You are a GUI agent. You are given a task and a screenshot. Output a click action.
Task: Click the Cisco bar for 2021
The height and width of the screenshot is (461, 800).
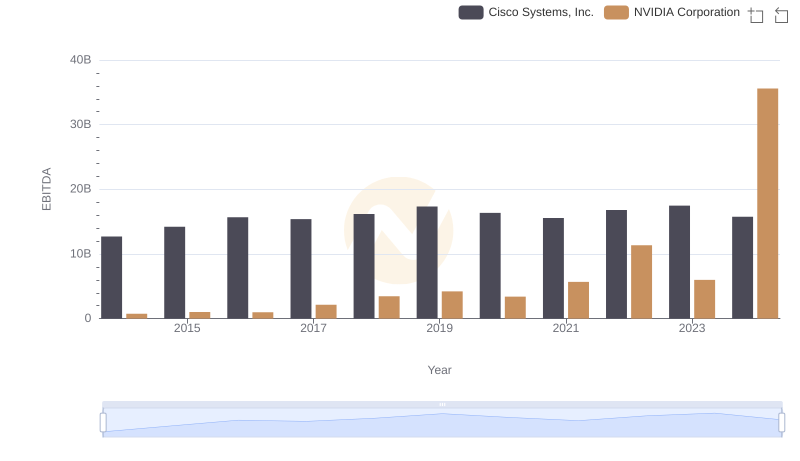[553, 268]
